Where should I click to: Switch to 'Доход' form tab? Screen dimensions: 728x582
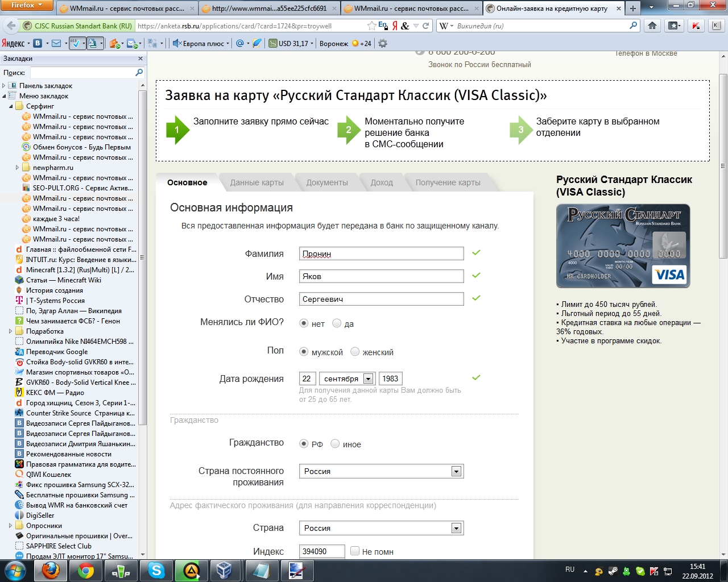(x=382, y=182)
